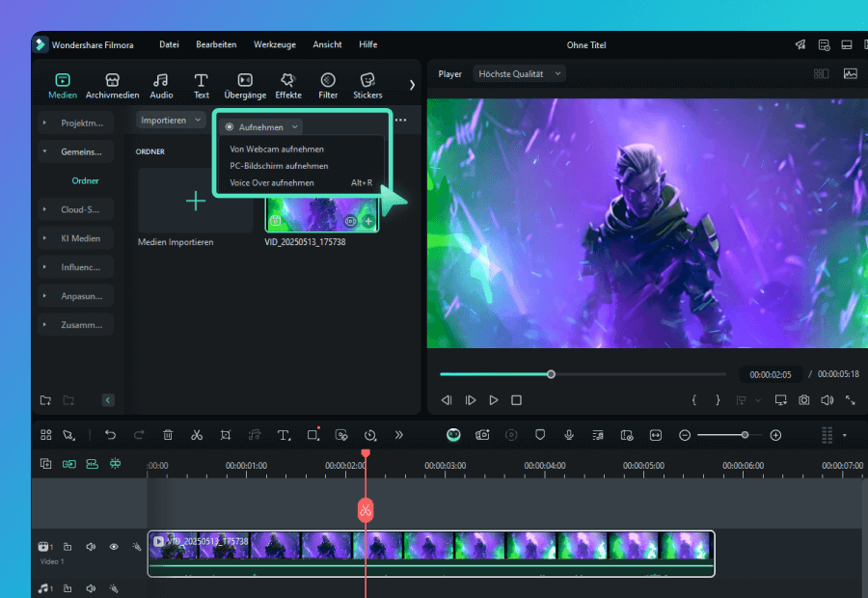Switch to the Übergänge tab
This screenshot has width=868, height=598.
click(x=245, y=86)
